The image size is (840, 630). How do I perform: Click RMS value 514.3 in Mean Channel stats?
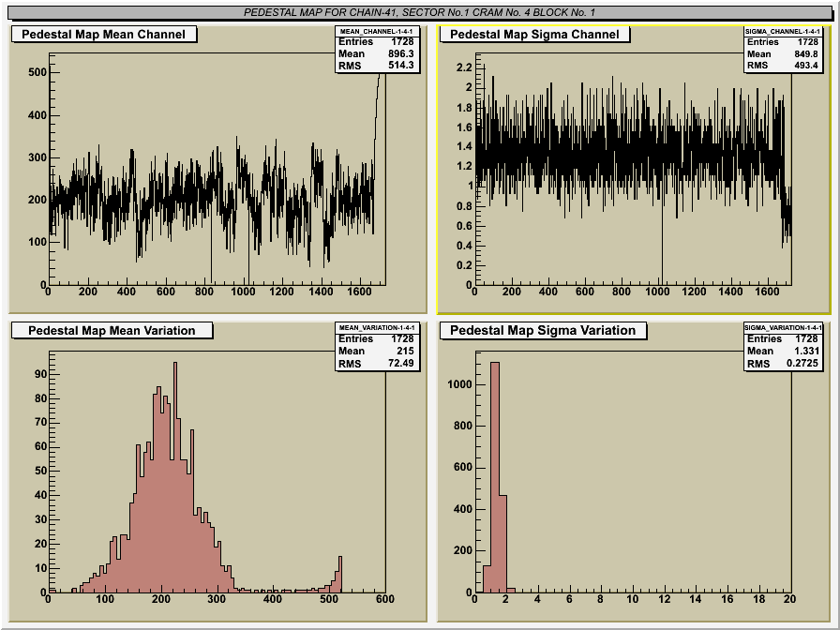pyautogui.click(x=400, y=66)
